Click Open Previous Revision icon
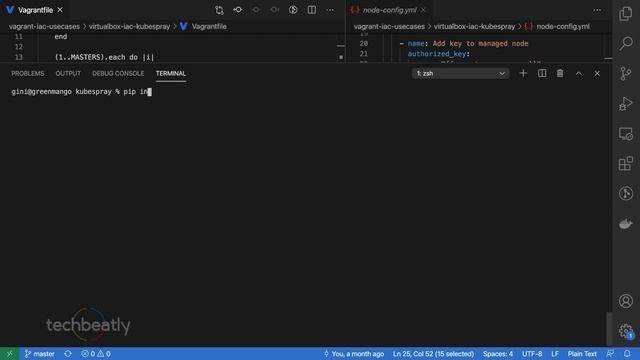Image resolution: width=640 pixels, height=360 pixels. coord(256,10)
